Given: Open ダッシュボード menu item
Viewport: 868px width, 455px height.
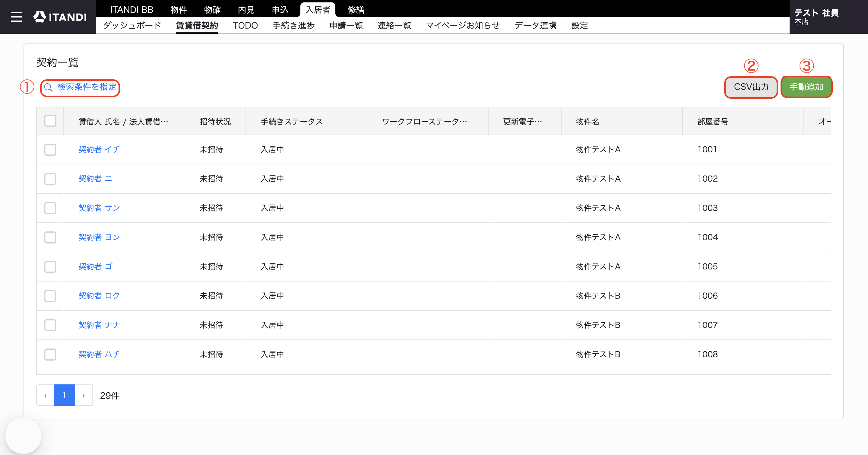Looking at the screenshot, I should click(132, 26).
